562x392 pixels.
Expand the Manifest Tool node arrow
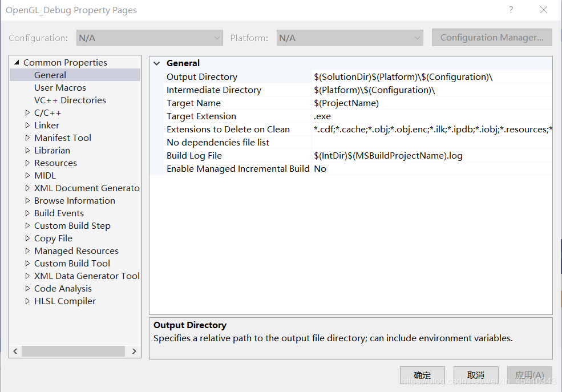pyautogui.click(x=27, y=138)
